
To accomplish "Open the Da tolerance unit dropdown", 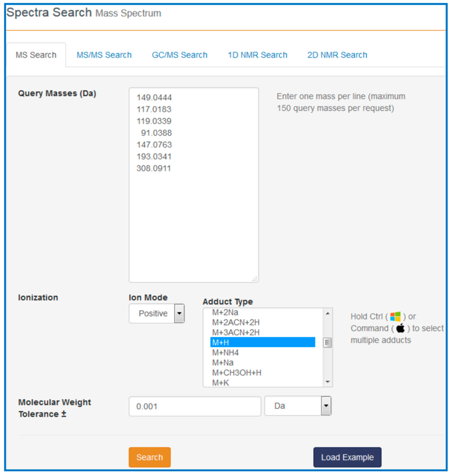I will 298,406.
